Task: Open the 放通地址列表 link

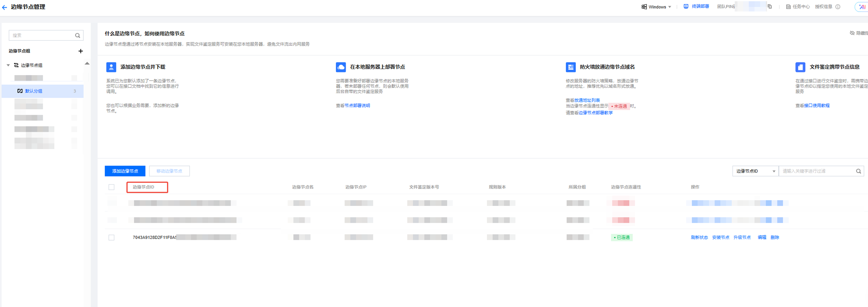Action: [x=587, y=100]
